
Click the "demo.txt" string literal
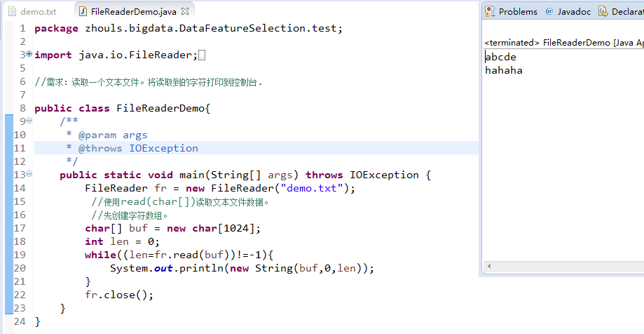coord(312,188)
